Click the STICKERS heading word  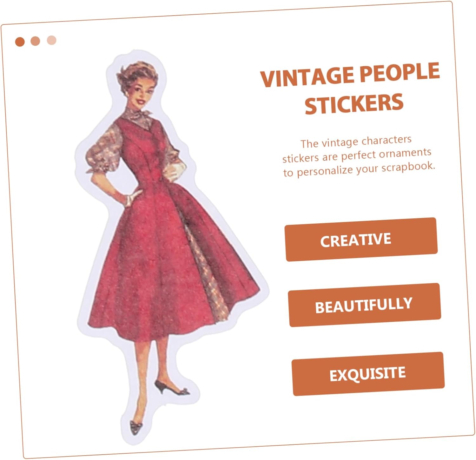[x=354, y=103]
